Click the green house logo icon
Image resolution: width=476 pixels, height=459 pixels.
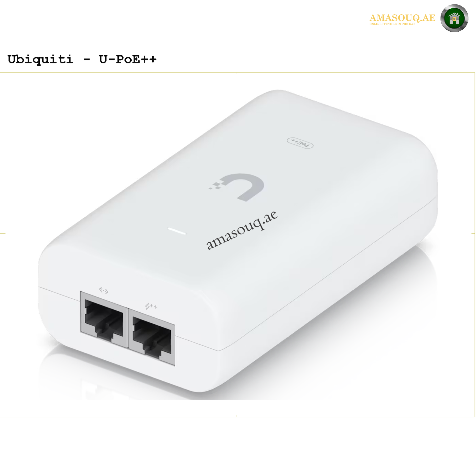click(x=454, y=18)
